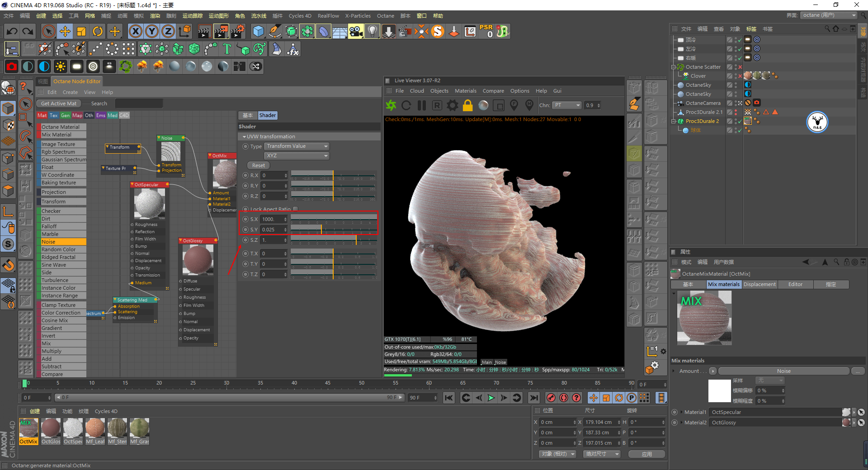Viewport: 868px width, 470px height.
Task: Click the Cube primitive icon
Action: pos(258,31)
